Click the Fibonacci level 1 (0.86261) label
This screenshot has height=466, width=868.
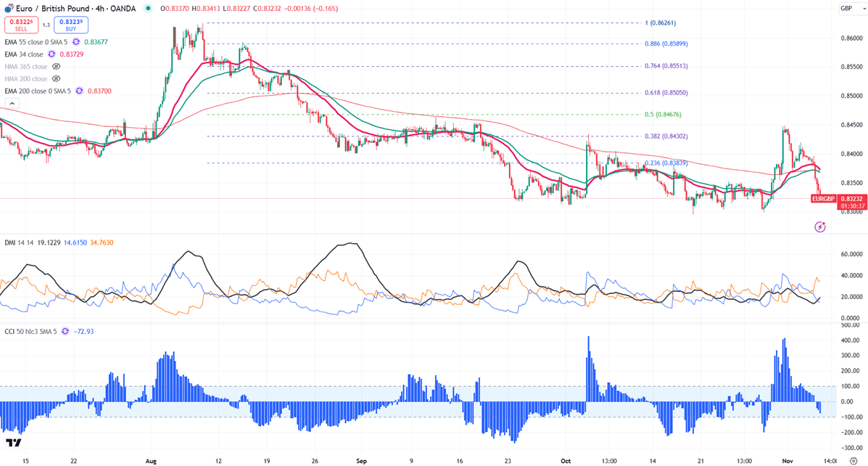coord(661,23)
